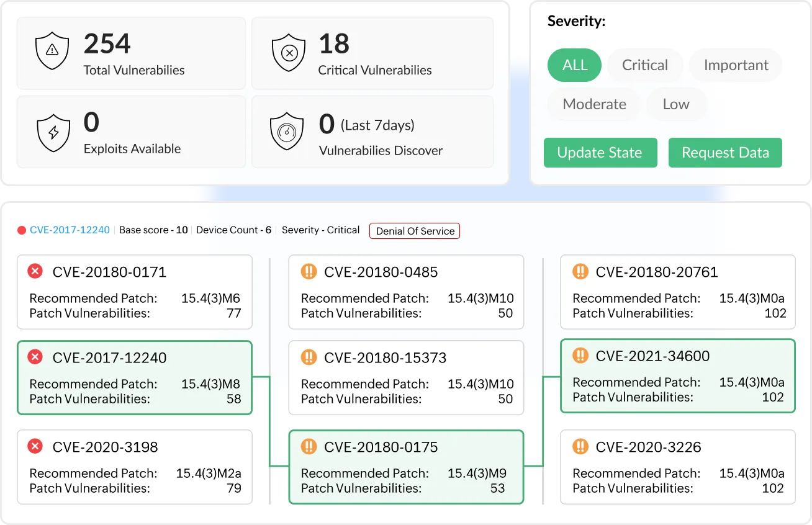This screenshot has width=812, height=525.
Task: Click the red status dot beside CVE-2017-12240 header
Action: pos(20,230)
